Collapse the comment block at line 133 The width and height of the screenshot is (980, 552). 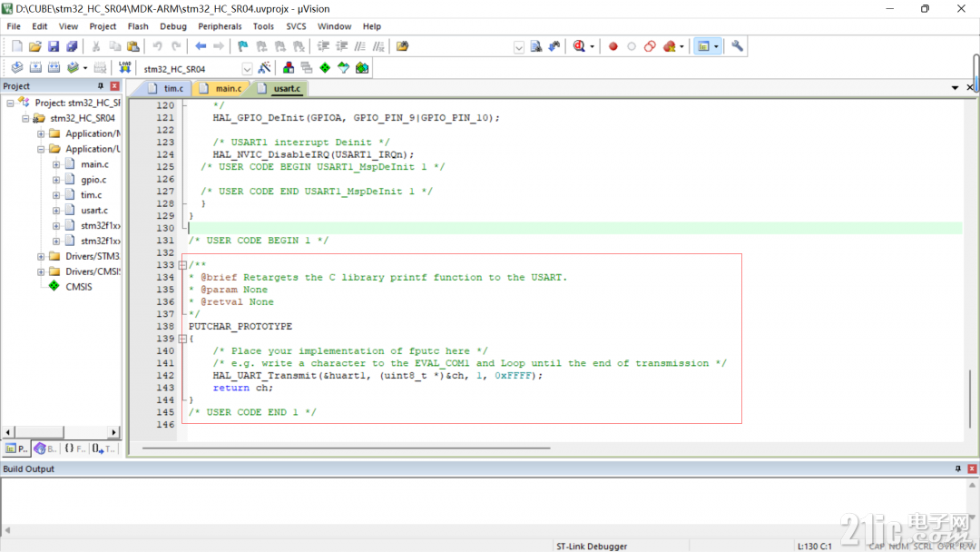(x=182, y=265)
